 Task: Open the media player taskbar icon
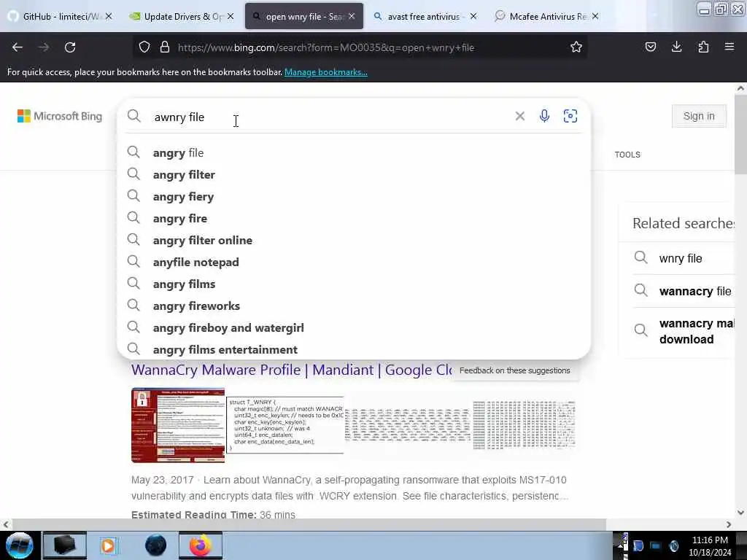109,545
